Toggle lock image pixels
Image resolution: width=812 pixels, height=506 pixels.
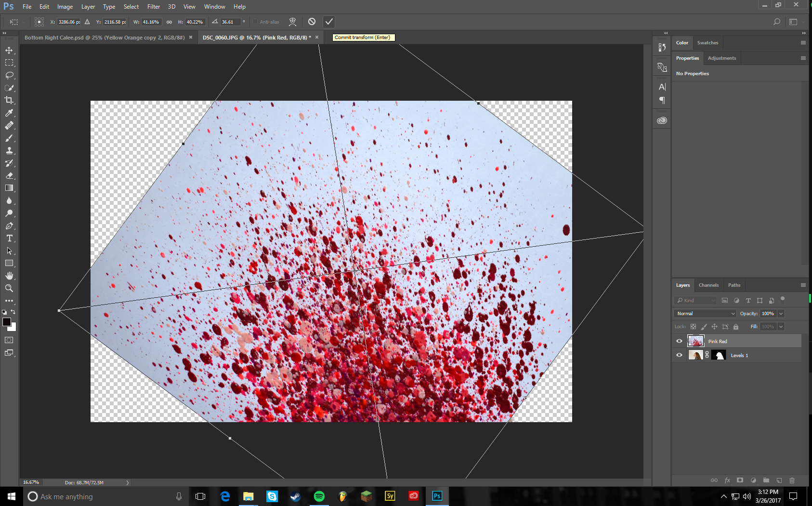[x=704, y=327]
